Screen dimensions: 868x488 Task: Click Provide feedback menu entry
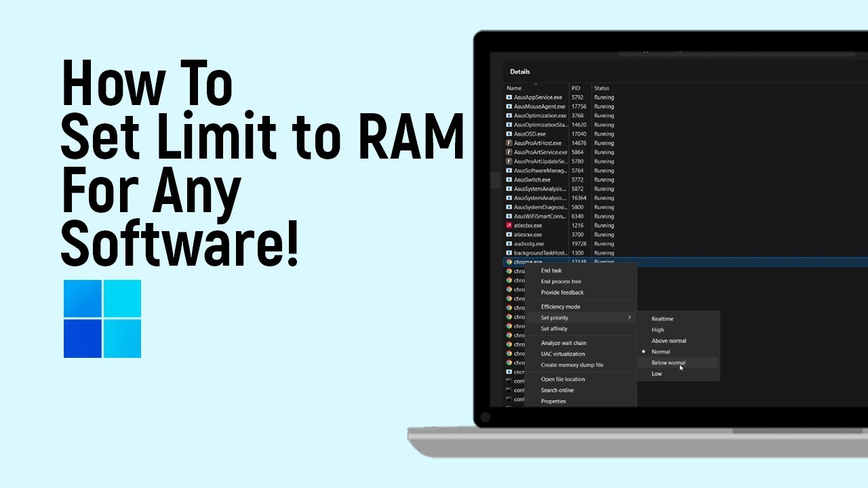point(562,292)
